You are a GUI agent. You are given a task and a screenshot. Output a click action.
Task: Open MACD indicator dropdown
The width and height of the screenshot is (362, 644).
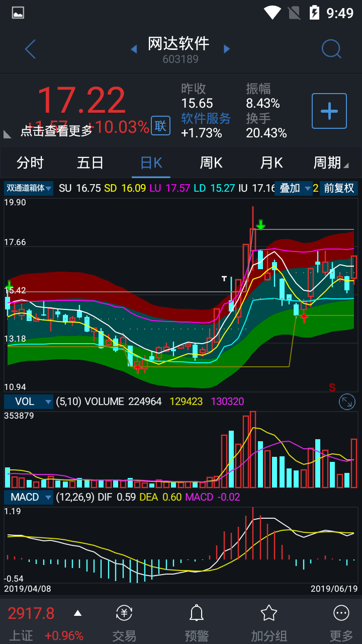(29, 497)
